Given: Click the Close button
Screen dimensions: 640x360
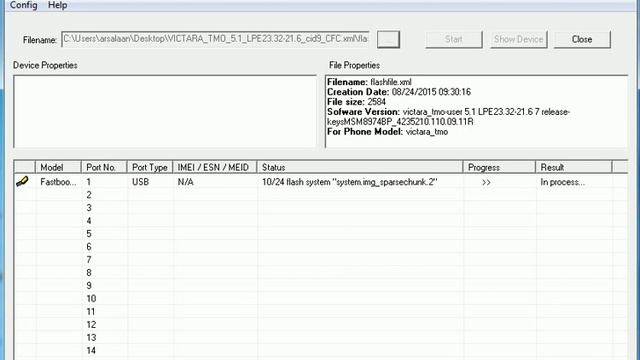Looking at the screenshot, I should pos(582,40).
